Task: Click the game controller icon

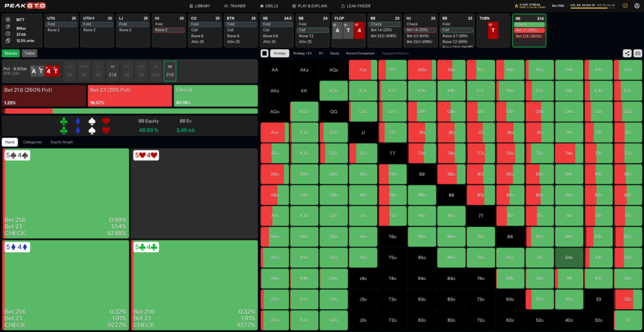Action: tap(638, 53)
